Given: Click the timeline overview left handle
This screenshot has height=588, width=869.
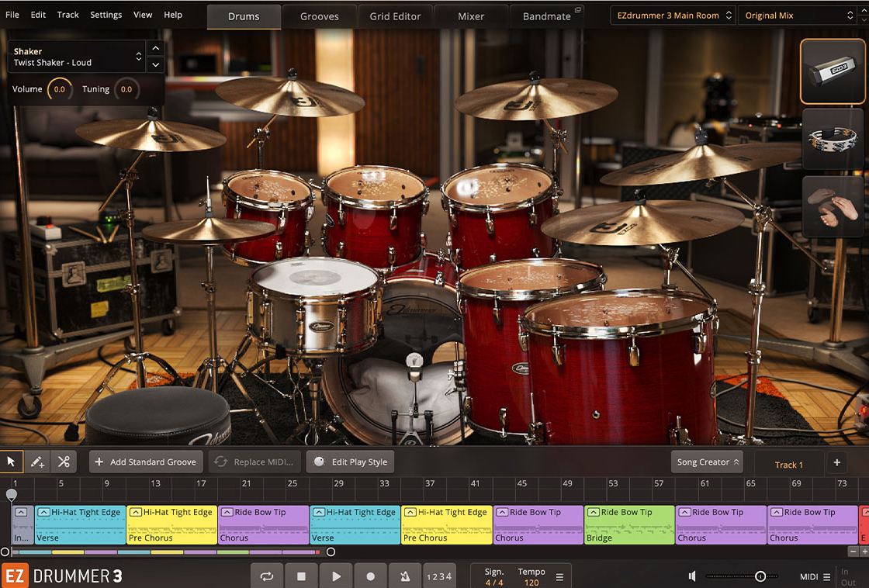Looking at the screenshot, I should click(x=5, y=552).
